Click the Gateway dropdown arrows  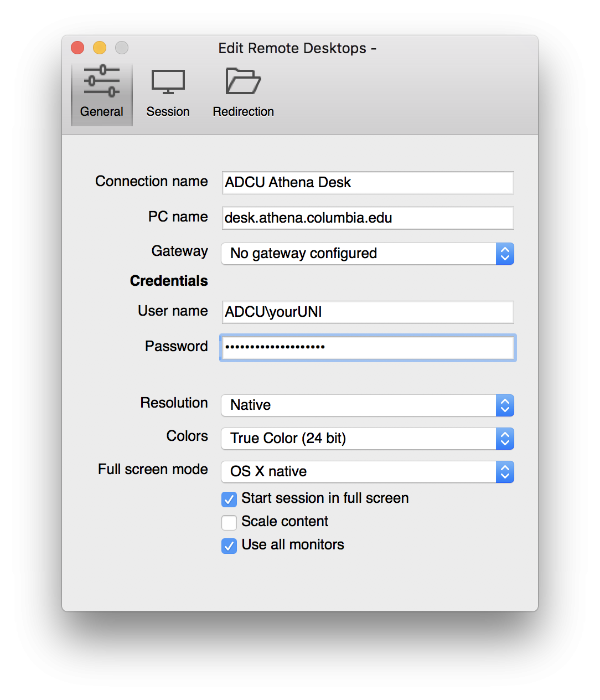click(505, 254)
